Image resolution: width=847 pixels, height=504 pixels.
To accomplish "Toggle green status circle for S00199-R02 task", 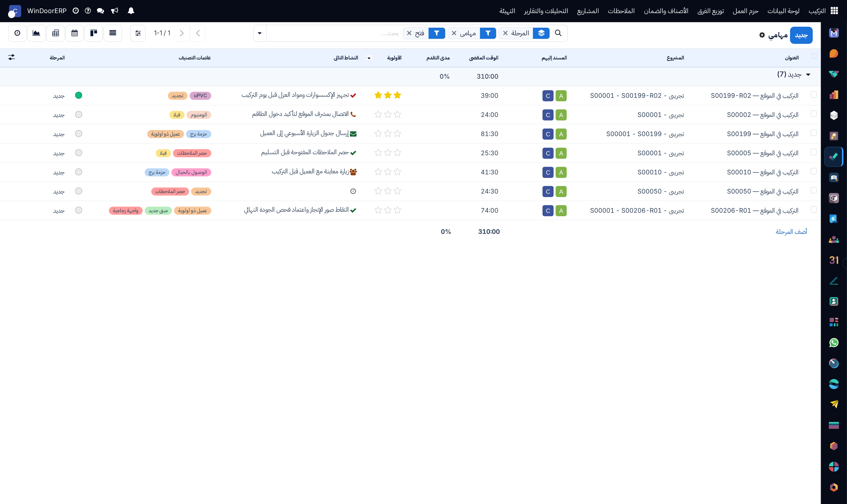I will [x=78, y=95].
